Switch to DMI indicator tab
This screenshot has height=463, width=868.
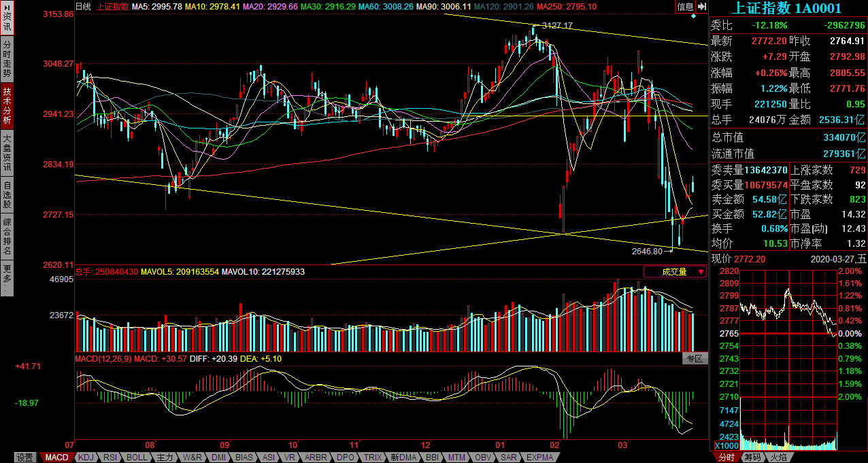click(219, 458)
